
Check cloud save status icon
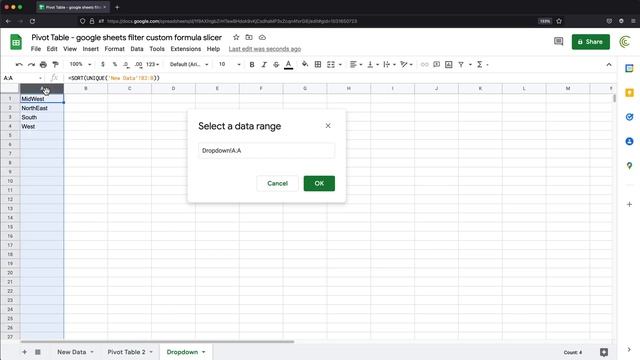(262, 37)
